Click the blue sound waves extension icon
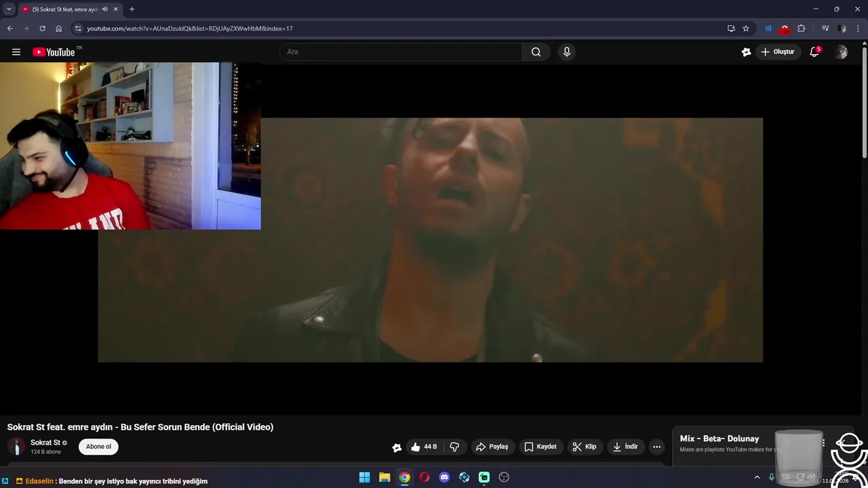Viewport: 868px width, 488px height. point(768,28)
